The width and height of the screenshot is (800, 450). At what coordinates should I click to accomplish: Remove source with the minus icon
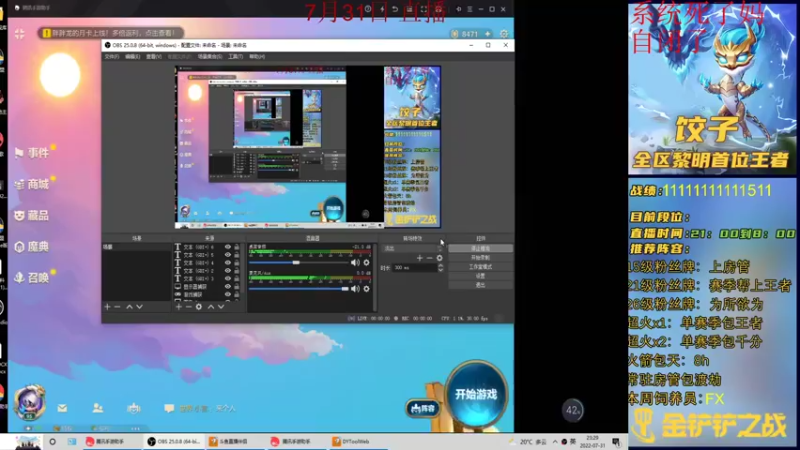188,307
